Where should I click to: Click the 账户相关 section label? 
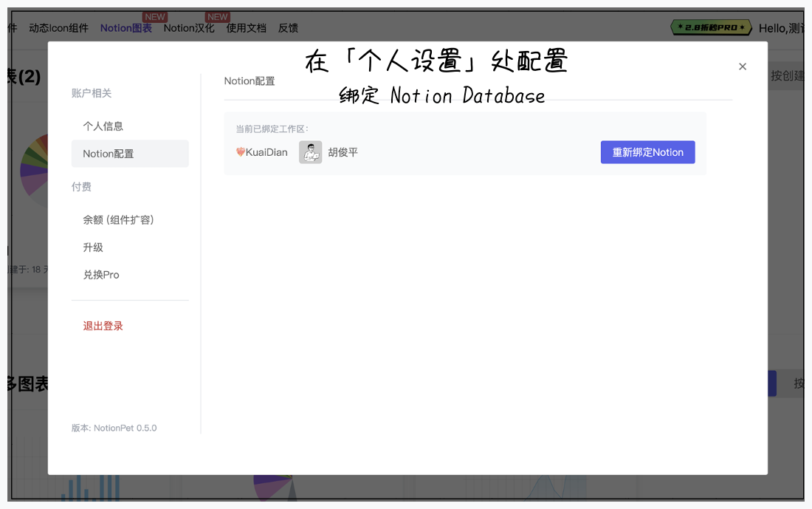tap(91, 93)
